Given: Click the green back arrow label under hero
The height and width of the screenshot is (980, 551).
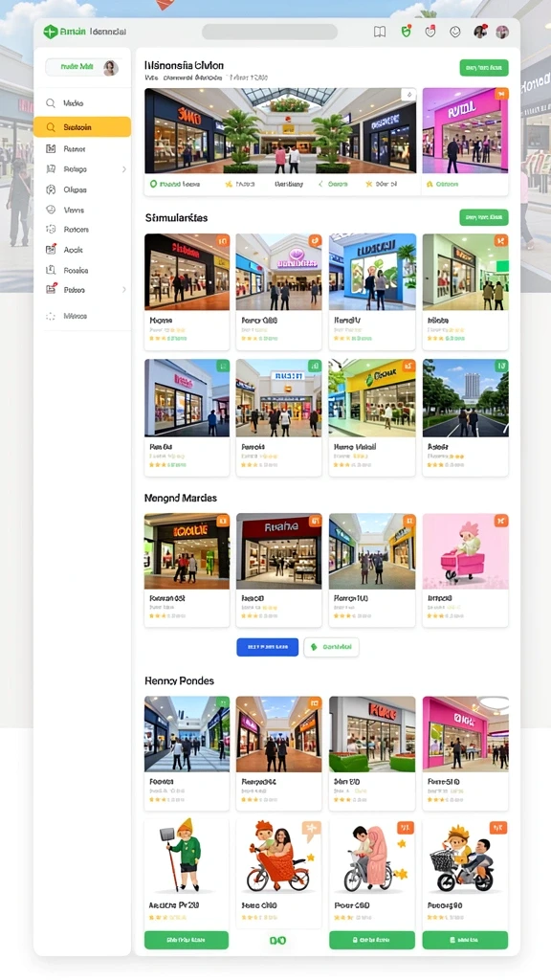Looking at the screenshot, I should tap(333, 185).
